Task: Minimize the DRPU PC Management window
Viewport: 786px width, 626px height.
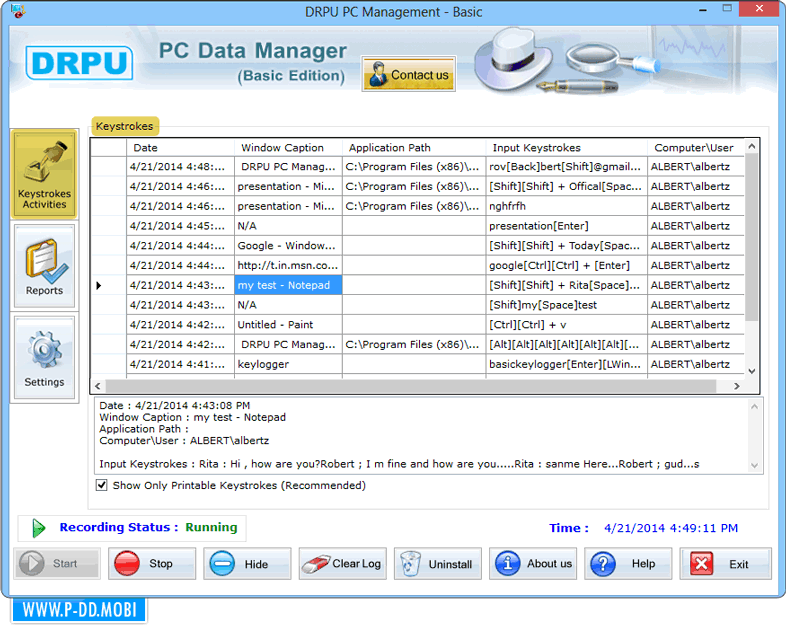Action: [703, 10]
